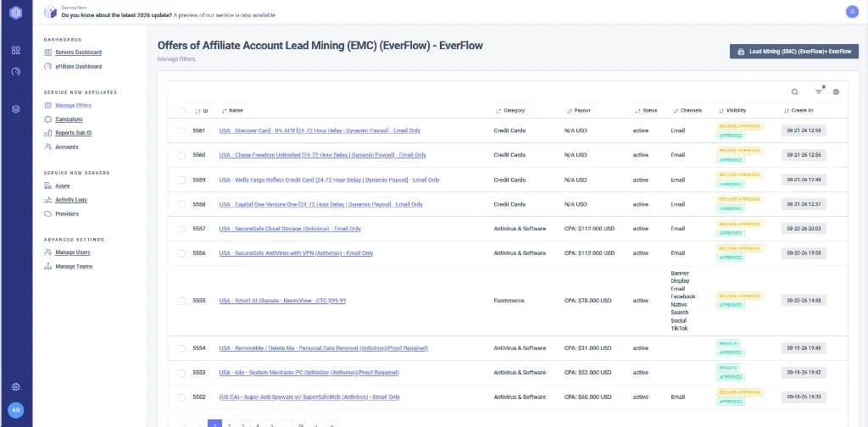868x427 pixels.
Task: Sort the table by Channels column
Action: [x=687, y=111]
